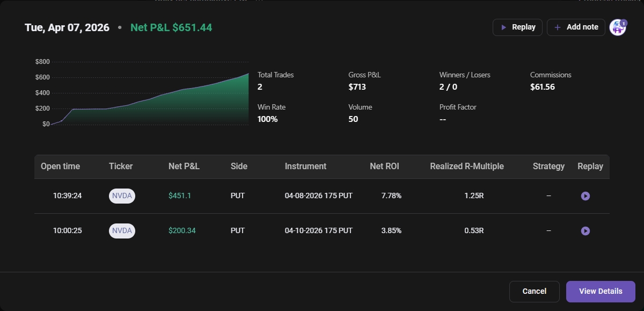Open View Details for the day
The image size is (644, 311).
[x=601, y=292]
